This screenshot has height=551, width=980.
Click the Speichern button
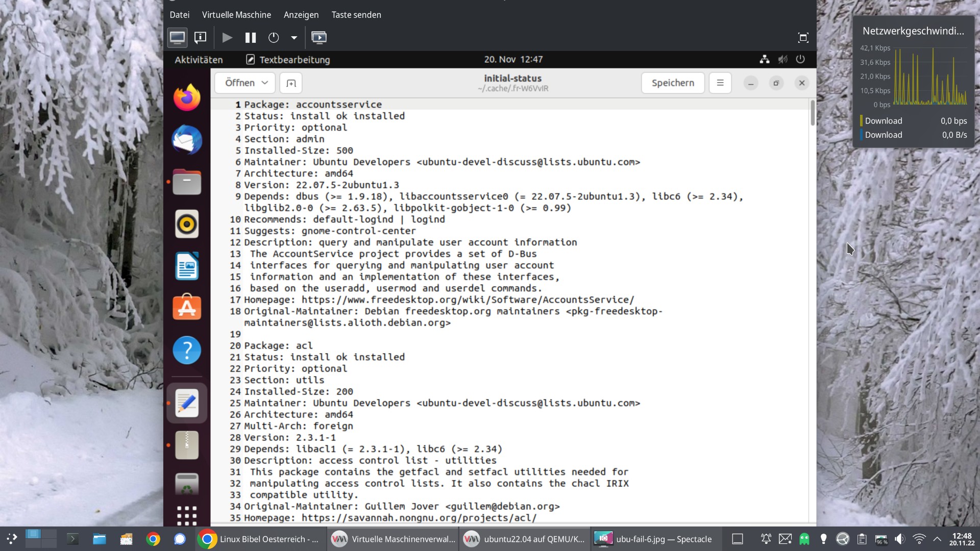[x=673, y=83]
